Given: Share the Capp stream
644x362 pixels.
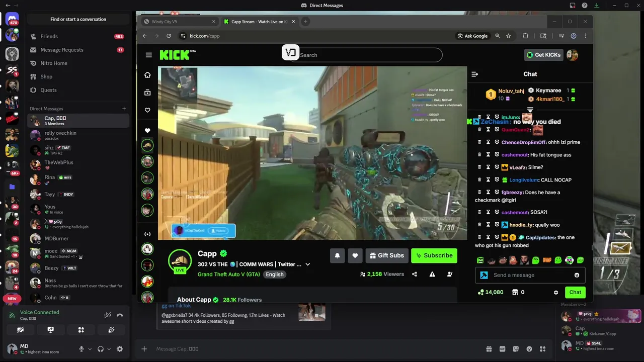Looking at the screenshot, I should [x=415, y=274].
